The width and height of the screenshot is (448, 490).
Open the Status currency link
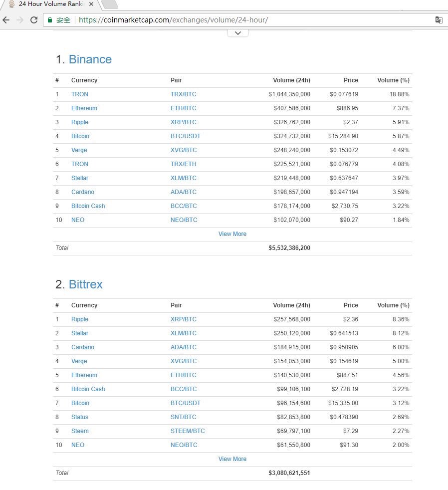pos(80,417)
